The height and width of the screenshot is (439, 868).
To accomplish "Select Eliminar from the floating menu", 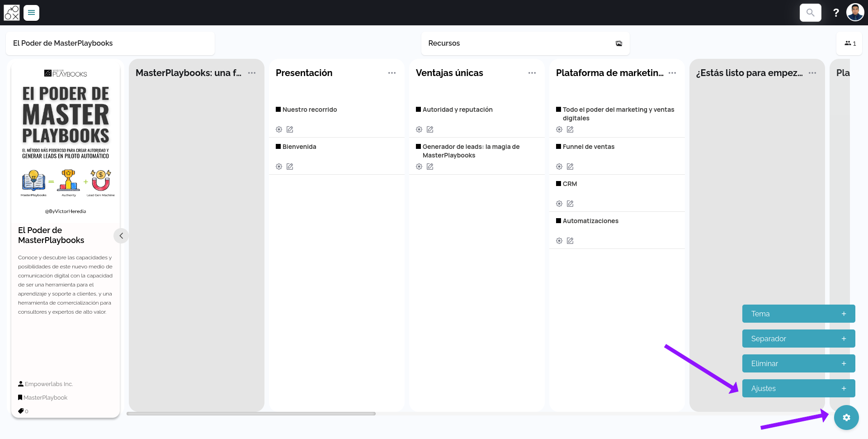I will [x=799, y=363].
